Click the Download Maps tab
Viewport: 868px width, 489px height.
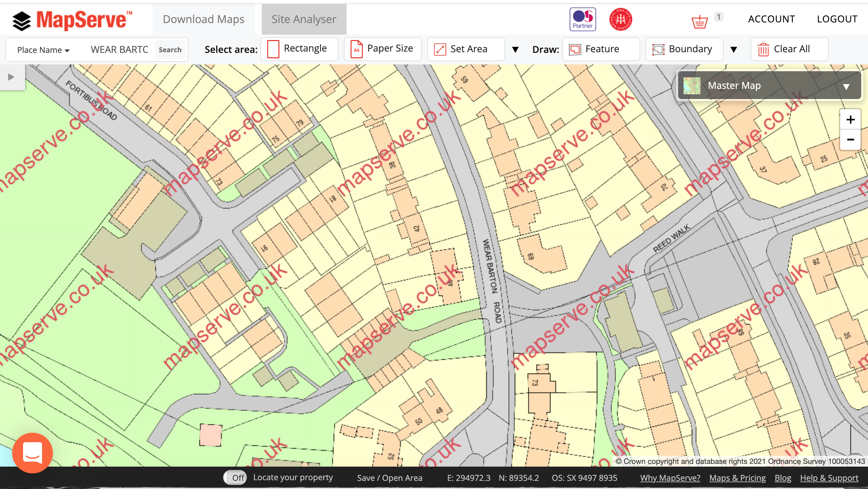203,19
